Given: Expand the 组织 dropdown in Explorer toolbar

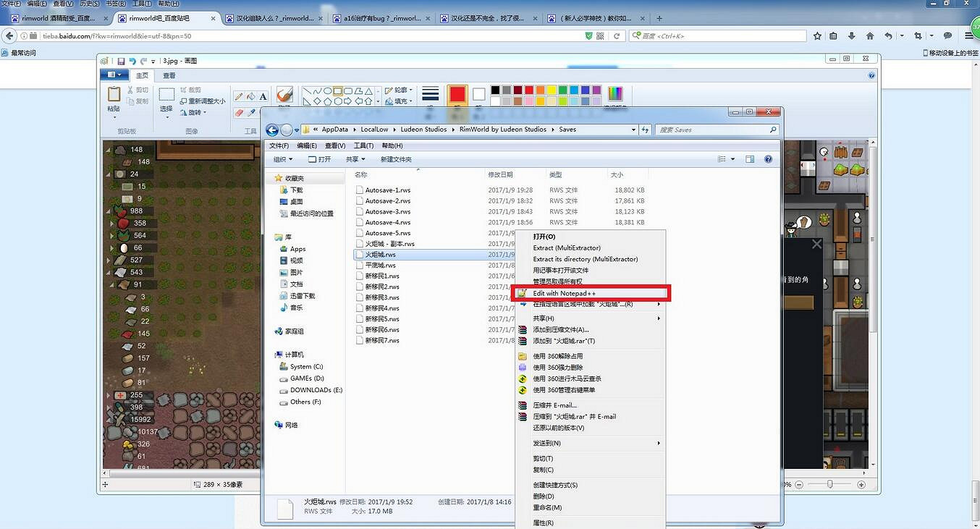Looking at the screenshot, I should (x=283, y=159).
